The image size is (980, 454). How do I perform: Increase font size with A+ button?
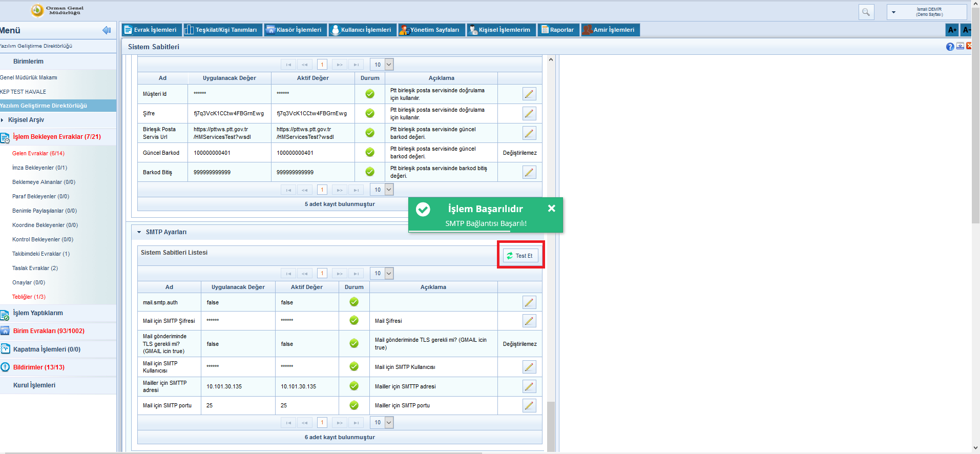coord(952,30)
